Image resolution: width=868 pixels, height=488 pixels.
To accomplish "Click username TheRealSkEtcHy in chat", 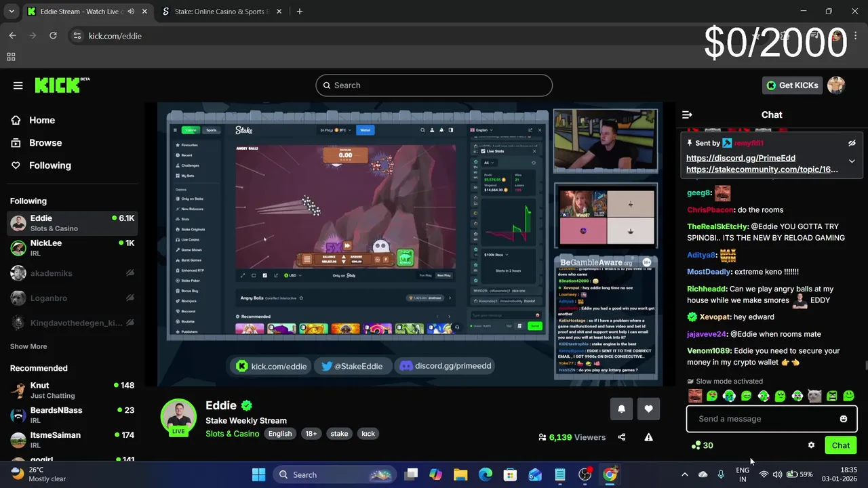I will point(717,227).
